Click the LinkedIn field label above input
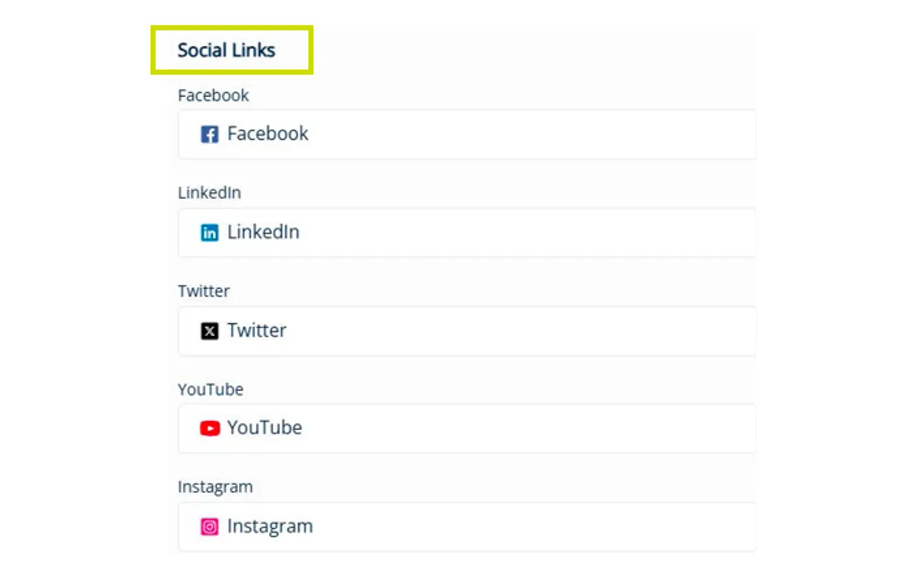This screenshot has height=585, width=924. pos(209,193)
